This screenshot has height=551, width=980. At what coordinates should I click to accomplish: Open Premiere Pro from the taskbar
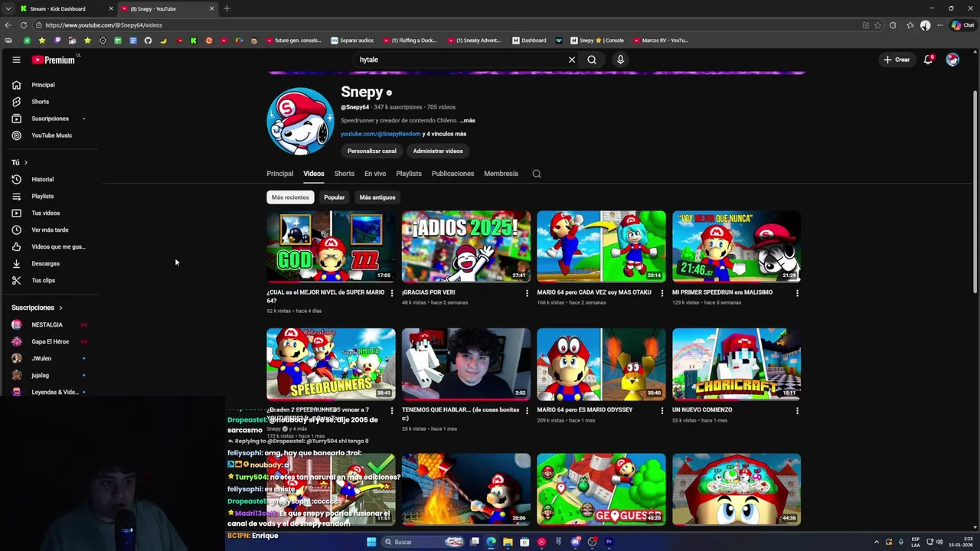[609, 542]
